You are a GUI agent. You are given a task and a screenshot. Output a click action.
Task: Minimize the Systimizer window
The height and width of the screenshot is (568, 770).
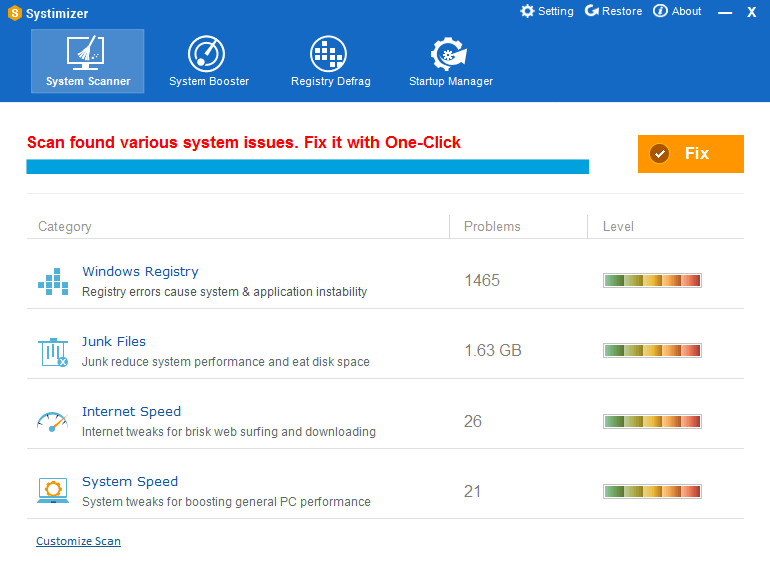point(725,12)
